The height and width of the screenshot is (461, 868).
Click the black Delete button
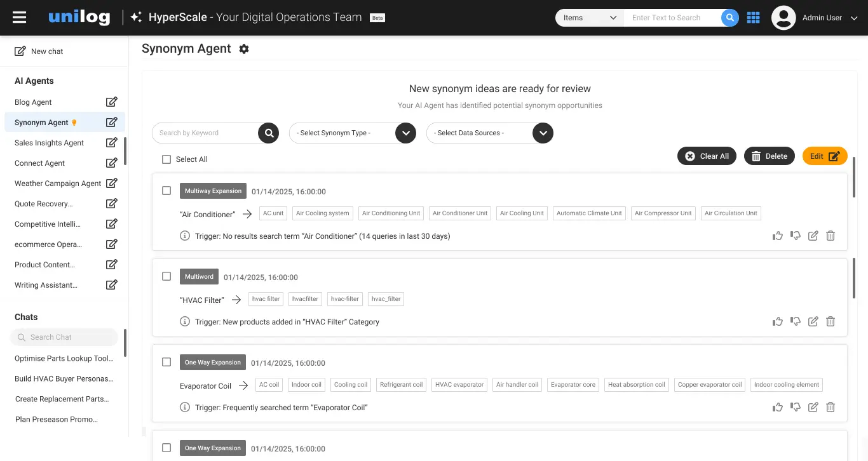(x=770, y=156)
